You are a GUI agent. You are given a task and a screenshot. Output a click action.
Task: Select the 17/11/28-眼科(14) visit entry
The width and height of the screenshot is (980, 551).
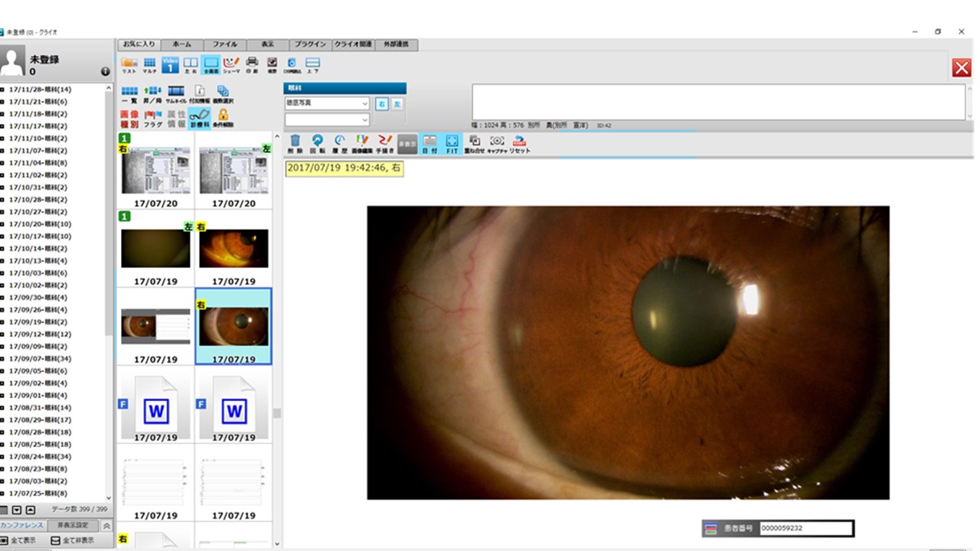click(x=40, y=90)
